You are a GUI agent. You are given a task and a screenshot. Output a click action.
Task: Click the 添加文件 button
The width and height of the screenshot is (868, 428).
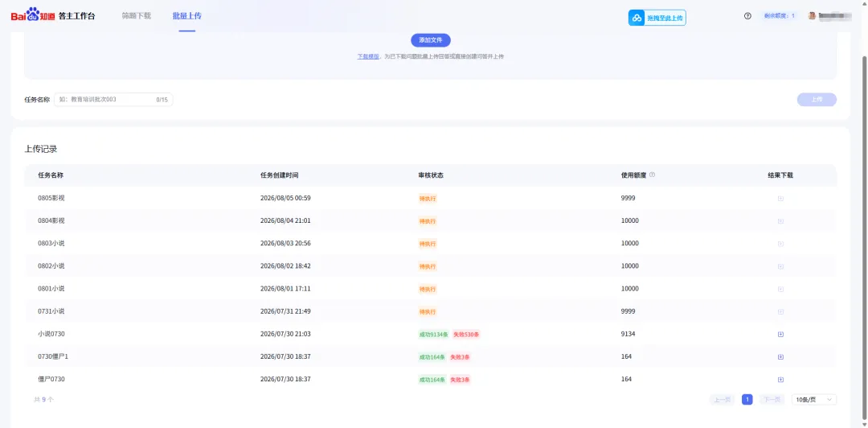(431, 40)
